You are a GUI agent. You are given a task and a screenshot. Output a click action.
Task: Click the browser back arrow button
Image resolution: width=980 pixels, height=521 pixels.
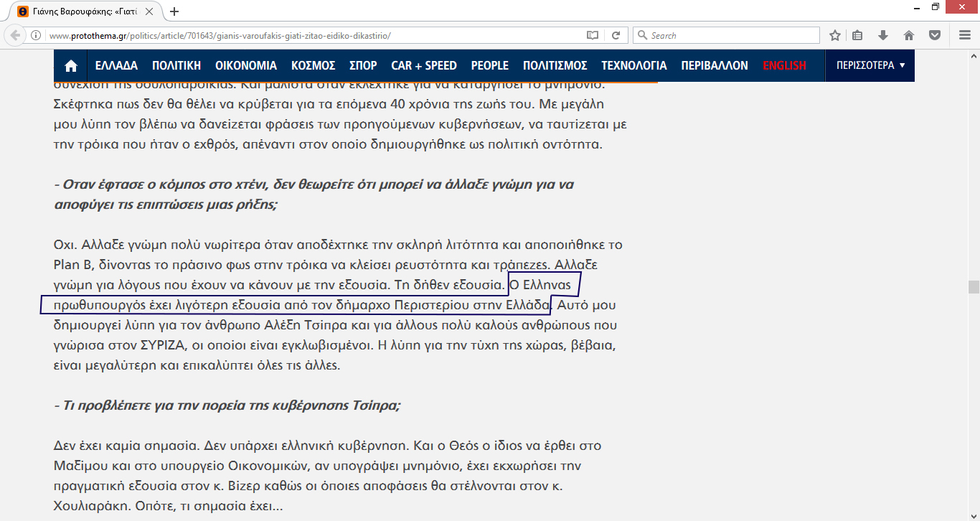15,35
